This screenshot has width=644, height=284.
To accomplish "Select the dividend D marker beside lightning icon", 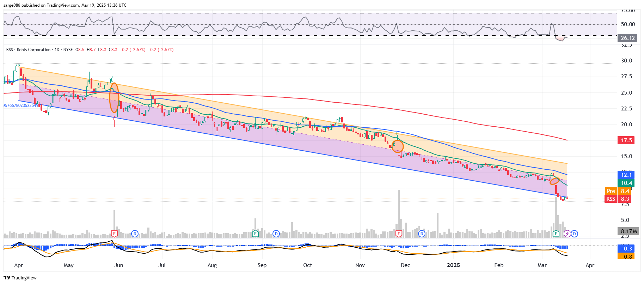I will pyautogui.click(x=575, y=234).
